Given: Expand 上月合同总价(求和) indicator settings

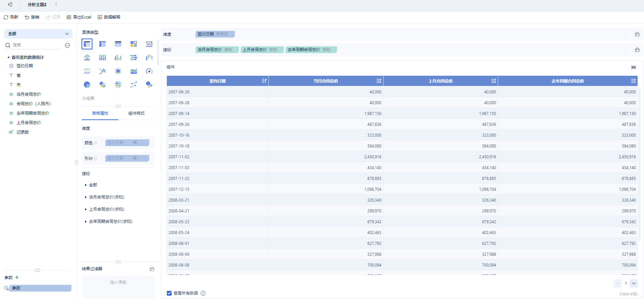Looking at the screenshot, I should pos(86,209).
